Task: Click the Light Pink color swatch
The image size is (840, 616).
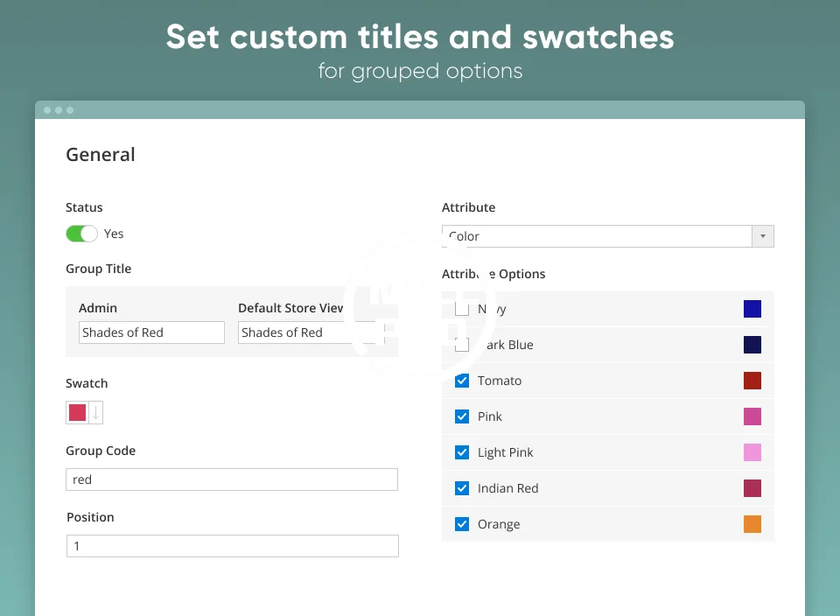Action: point(752,452)
